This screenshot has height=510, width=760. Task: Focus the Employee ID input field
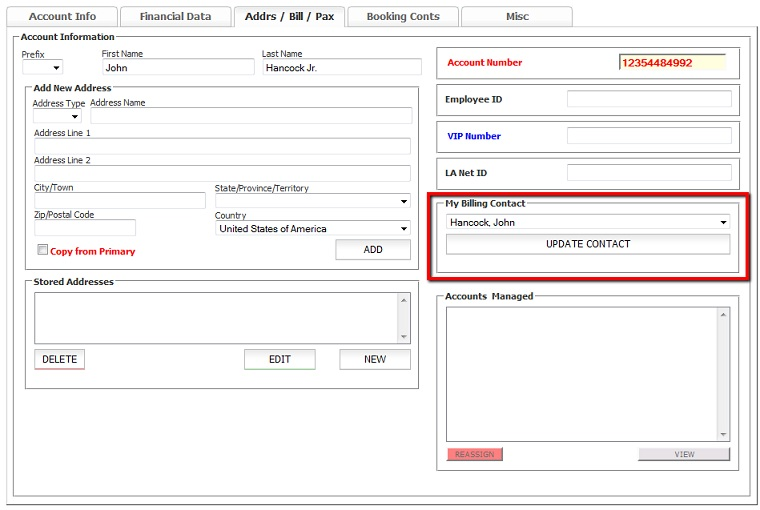pyautogui.click(x=650, y=99)
